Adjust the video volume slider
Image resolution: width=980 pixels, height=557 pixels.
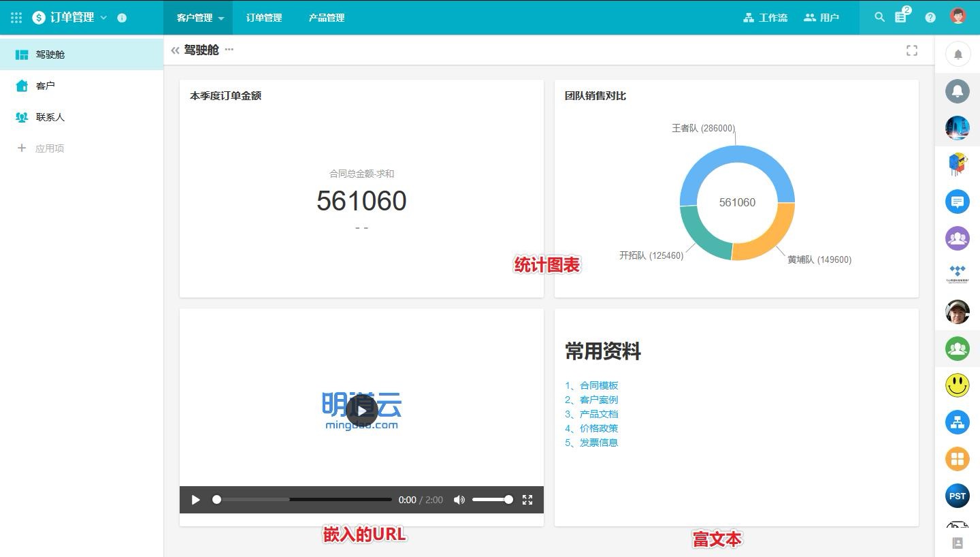coord(493,499)
